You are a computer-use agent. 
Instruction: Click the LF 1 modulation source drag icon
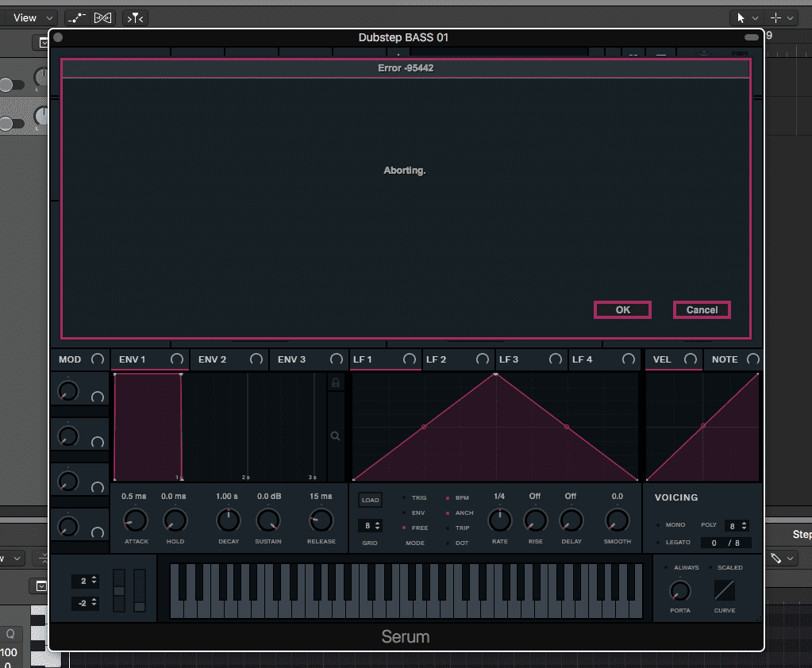click(x=409, y=359)
